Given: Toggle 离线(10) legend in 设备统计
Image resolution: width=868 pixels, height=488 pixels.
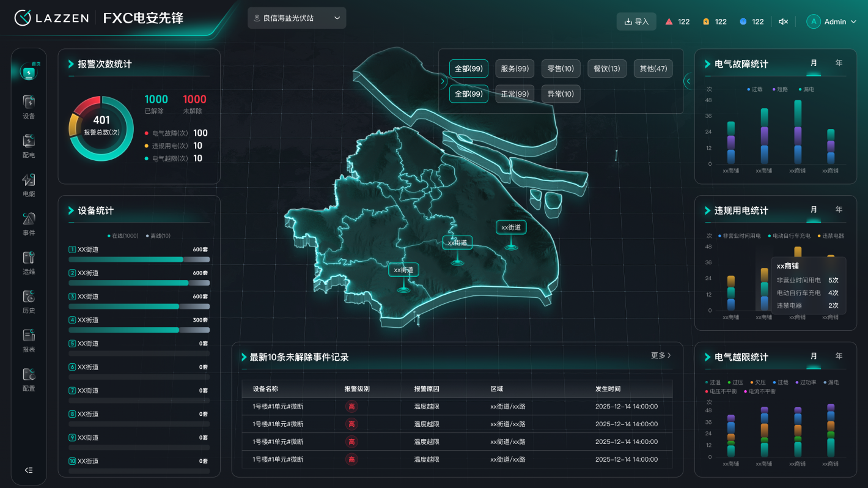Looking at the screenshot, I should tap(158, 235).
